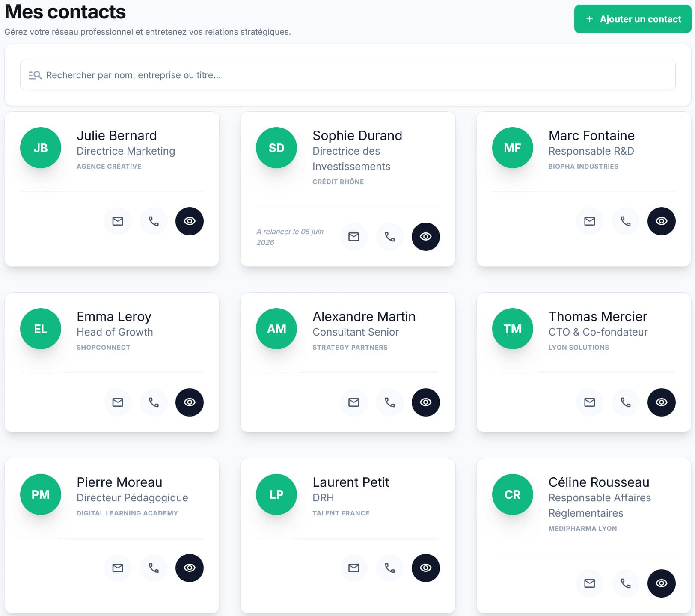Screen dimensions: 695x616
Task: Email Marc Fontaine using the envelope icon
Action: (x=590, y=221)
